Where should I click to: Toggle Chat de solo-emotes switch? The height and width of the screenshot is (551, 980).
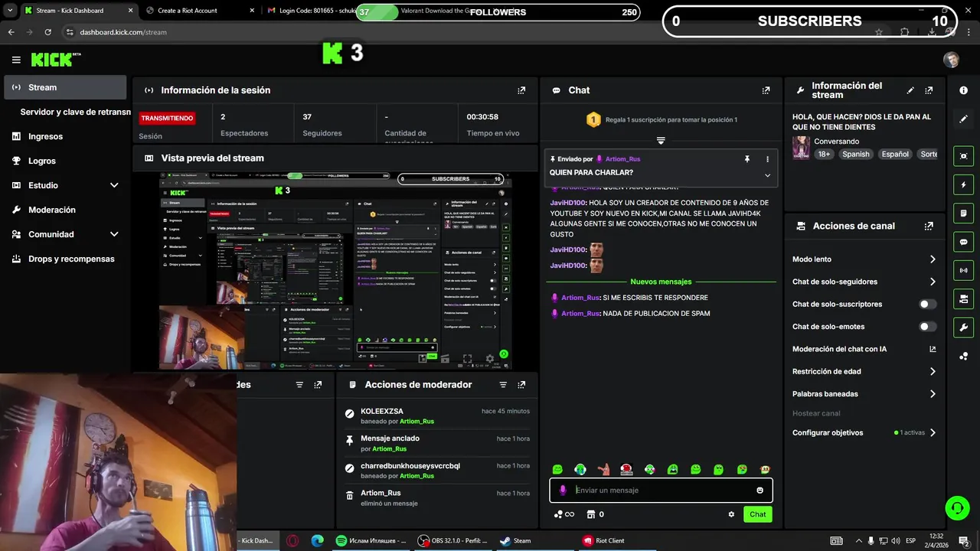pyautogui.click(x=928, y=327)
